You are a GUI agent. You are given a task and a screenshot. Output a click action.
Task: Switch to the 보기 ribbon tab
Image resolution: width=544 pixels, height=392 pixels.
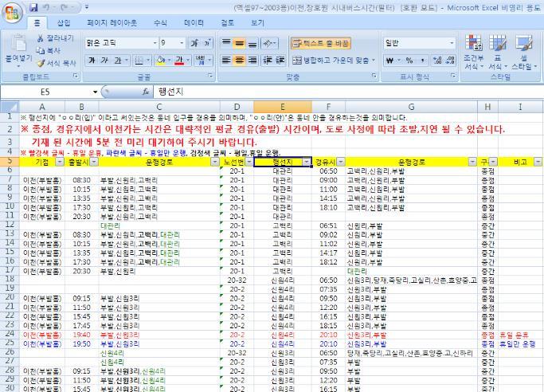click(x=257, y=23)
